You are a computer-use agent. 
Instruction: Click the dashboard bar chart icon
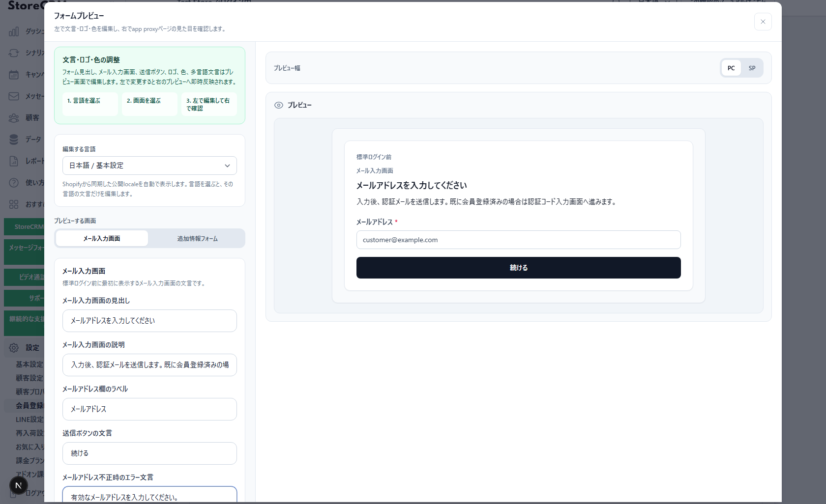[x=14, y=31]
